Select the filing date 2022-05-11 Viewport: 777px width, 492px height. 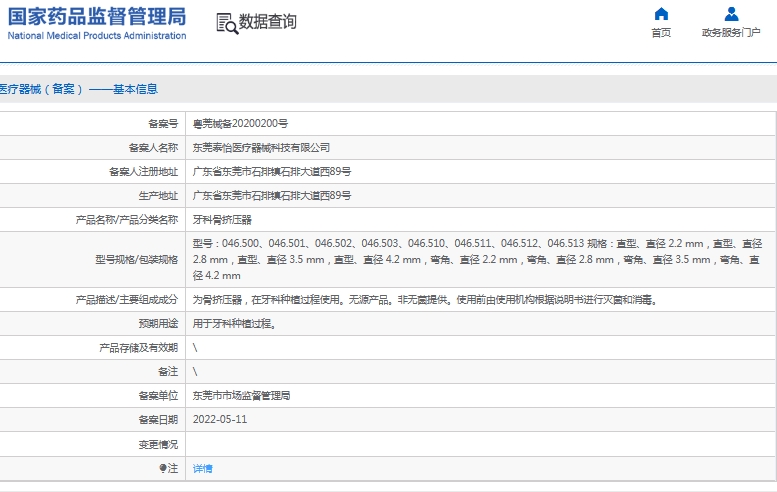point(220,419)
